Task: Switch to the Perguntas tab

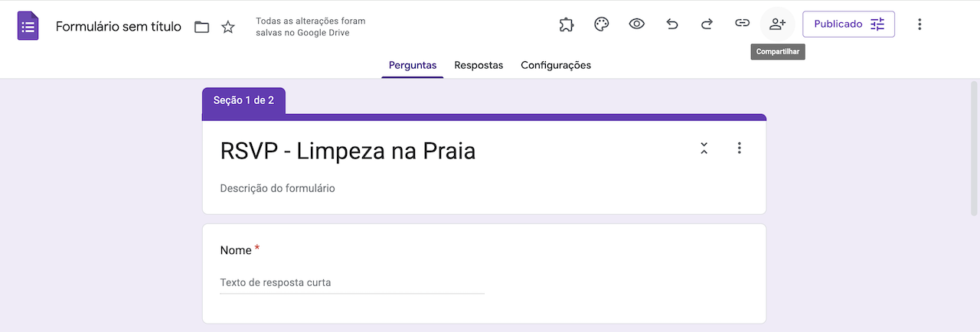Action: (413, 65)
